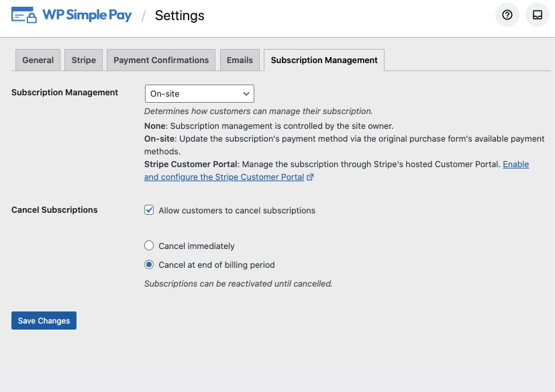Image resolution: width=555 pixels, height=392 pixels.
Task: Click the WP Simple Pay card logo icon
Action: click(x=23, y=15)
